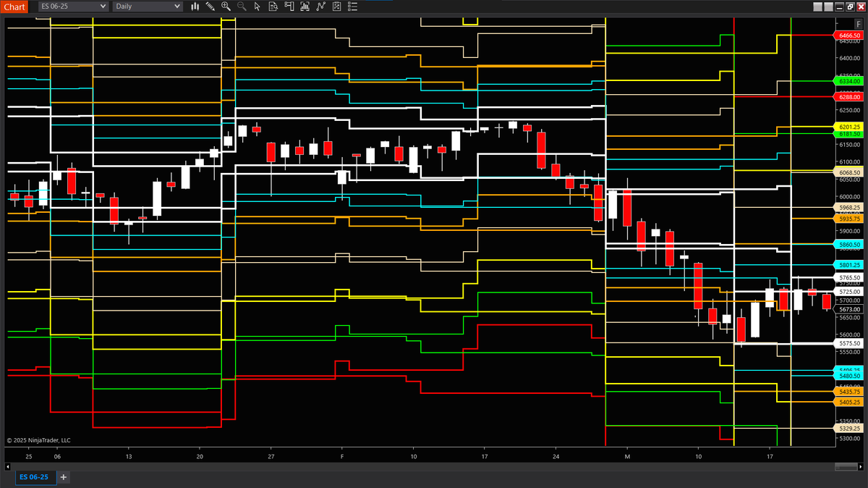868x488 pixels.
Task: Click the white 5575.50 price marker
Action: [x=848, y=343]
